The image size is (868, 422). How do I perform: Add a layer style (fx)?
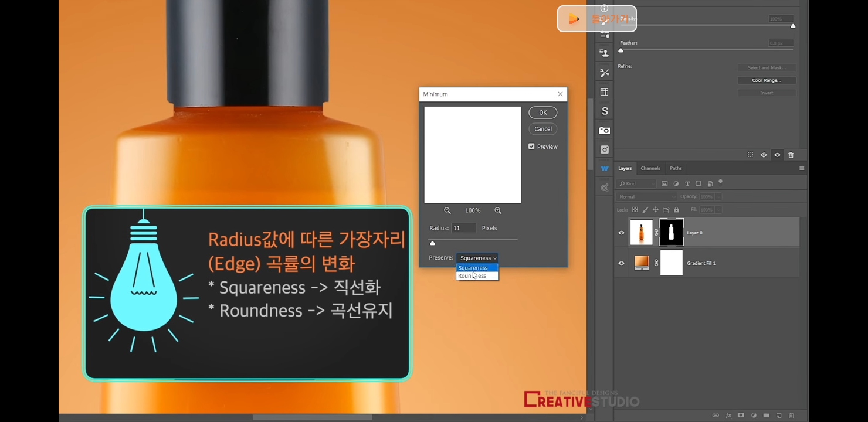point(728,416)
